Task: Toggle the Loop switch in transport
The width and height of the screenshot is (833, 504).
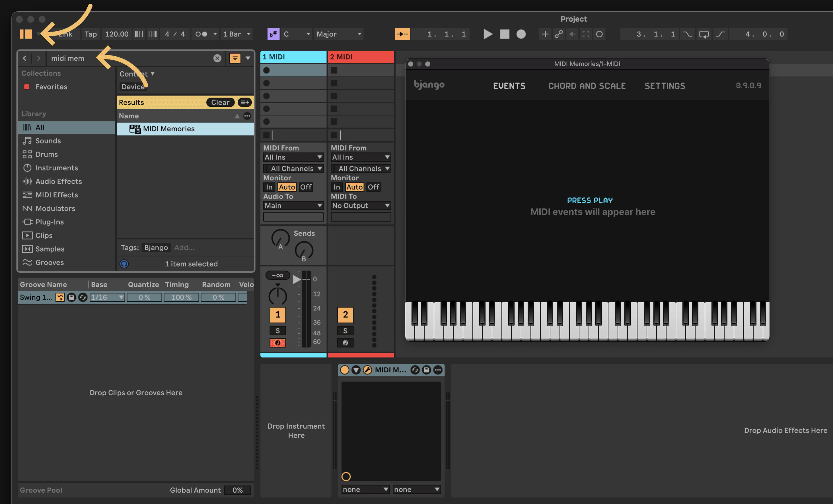Action: [x=704, y=34]
